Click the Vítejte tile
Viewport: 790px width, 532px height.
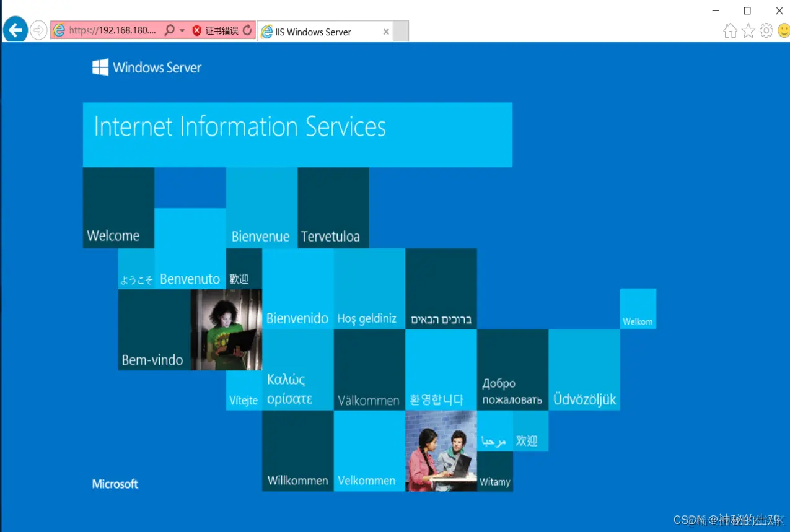click(x=244, y=390)
